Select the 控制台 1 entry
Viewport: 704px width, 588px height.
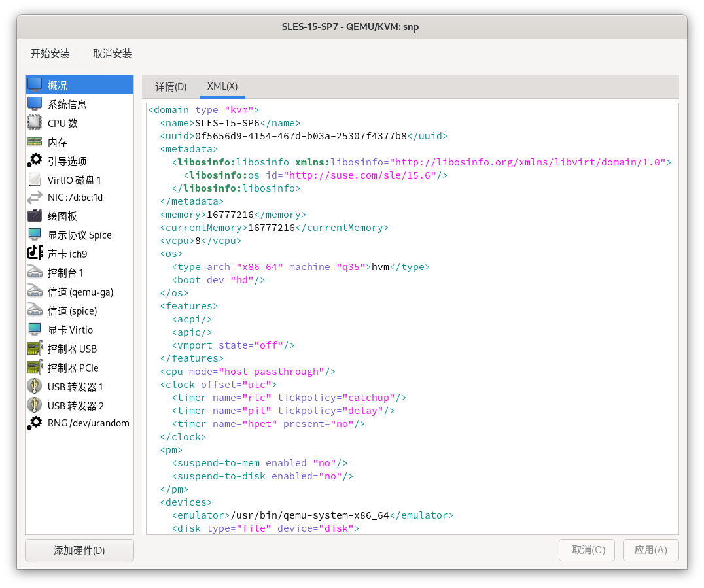79,273
